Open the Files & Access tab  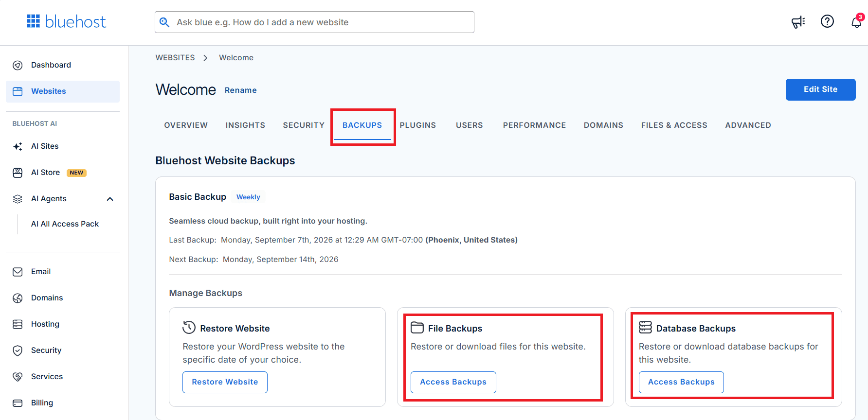click(674, 125)
